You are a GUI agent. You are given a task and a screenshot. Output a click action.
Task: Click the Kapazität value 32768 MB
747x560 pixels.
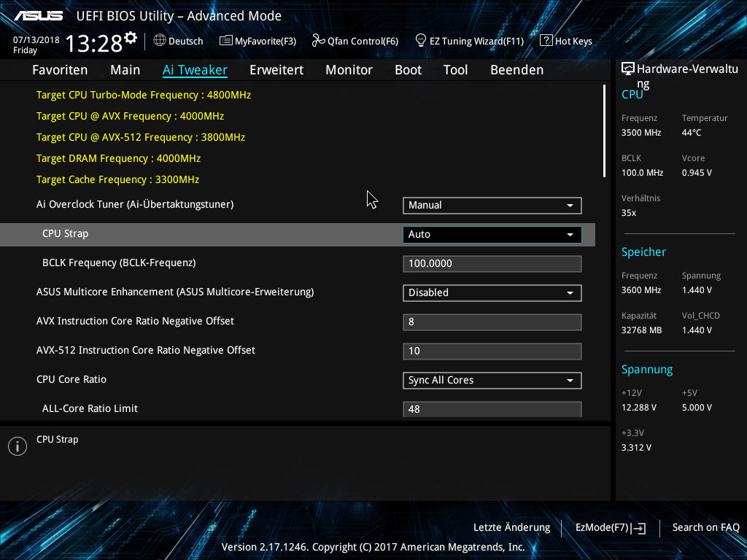pos(641,330)
